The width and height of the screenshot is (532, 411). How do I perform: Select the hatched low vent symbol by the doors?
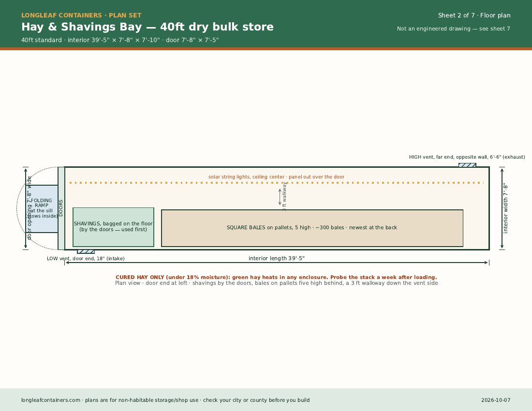pos(86,251)
